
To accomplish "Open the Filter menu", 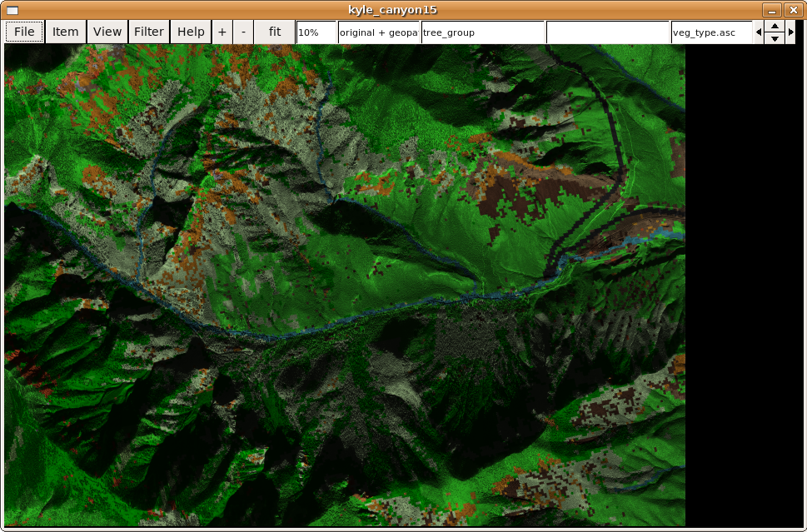I will pyautogui.click(x=149, y=32).
